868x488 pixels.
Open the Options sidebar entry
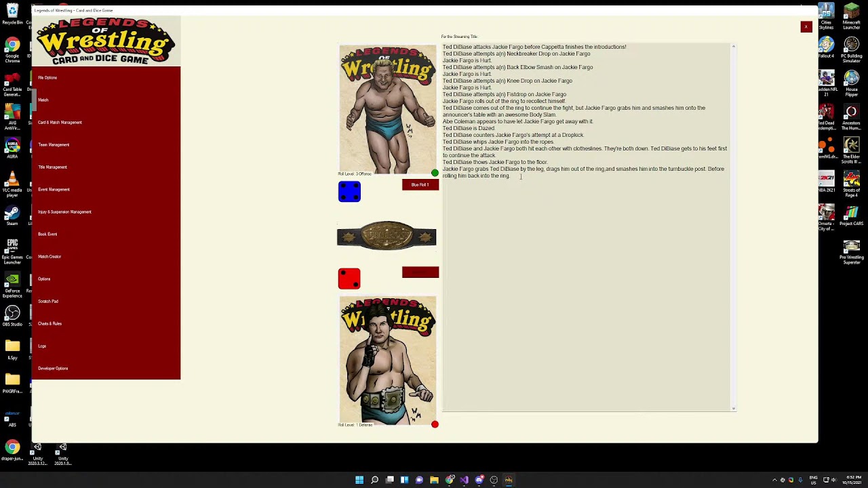(44, 279)
